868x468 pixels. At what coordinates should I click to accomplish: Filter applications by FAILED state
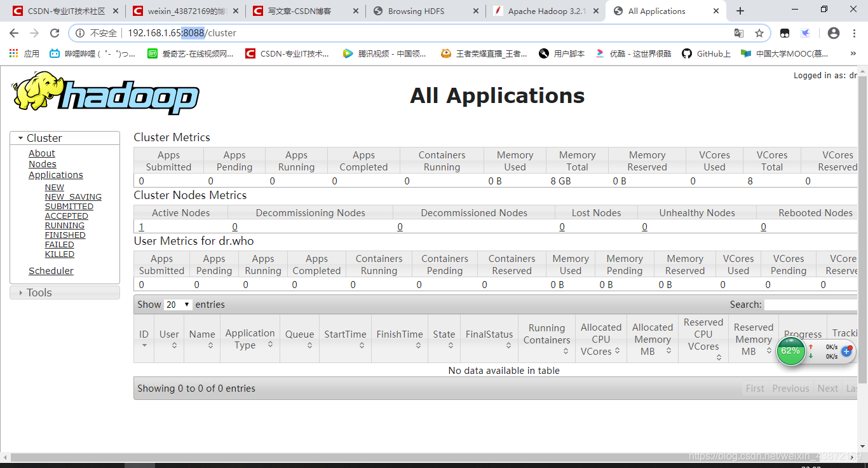60,245
